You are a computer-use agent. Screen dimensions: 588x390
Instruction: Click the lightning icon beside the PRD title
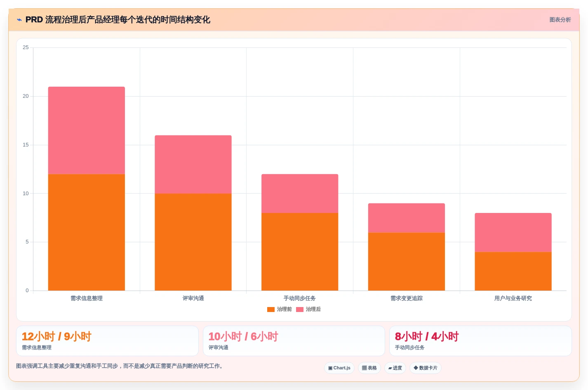click(x=19, y=20)
